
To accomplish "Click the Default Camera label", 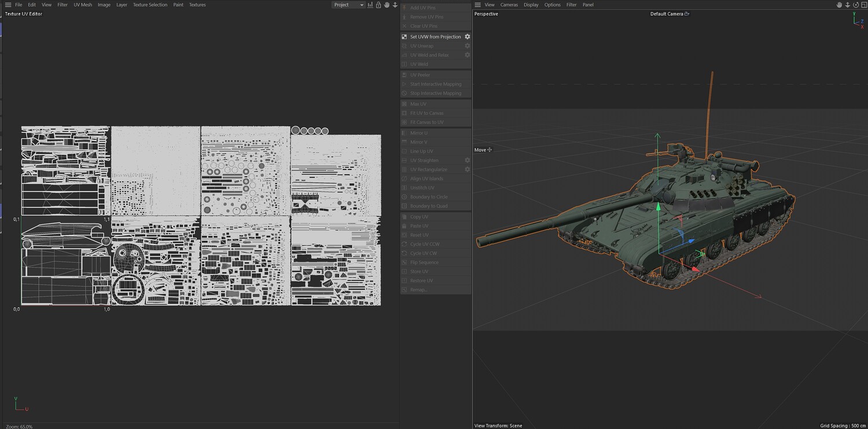I will pos(667,14).
